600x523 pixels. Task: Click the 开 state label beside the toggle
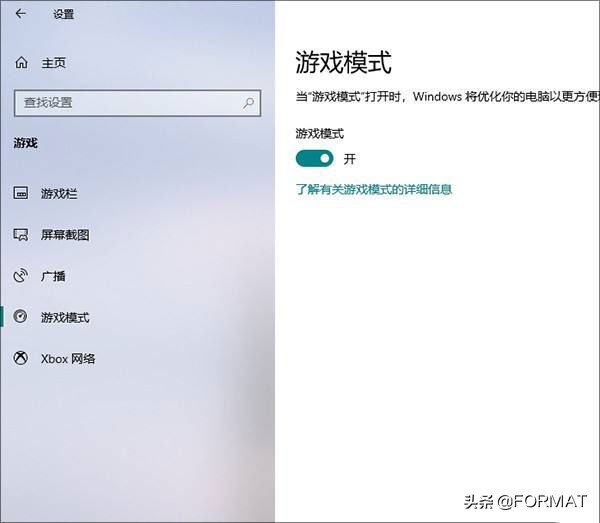point(349,159)
